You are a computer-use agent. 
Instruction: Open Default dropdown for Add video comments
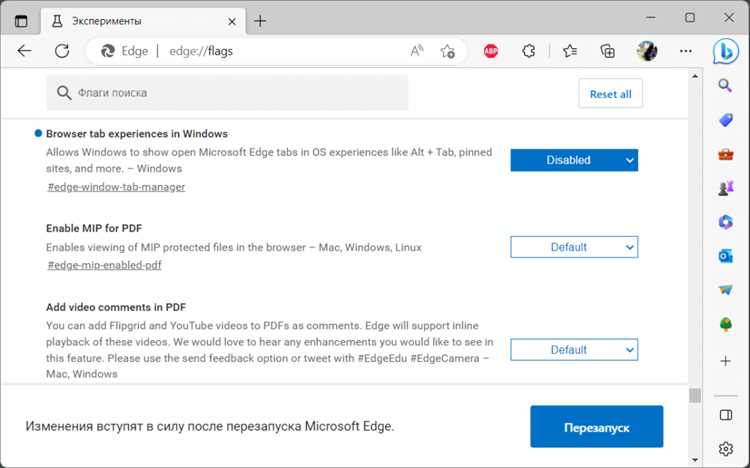(x=574, y=350)
